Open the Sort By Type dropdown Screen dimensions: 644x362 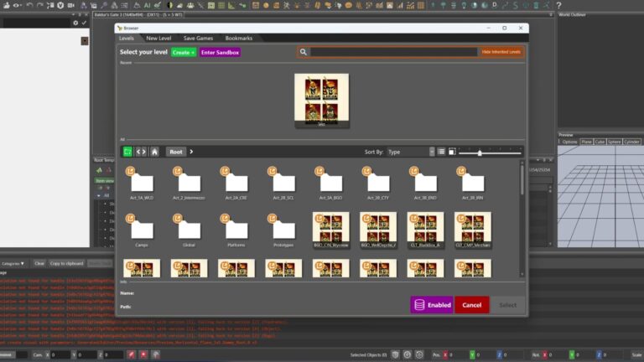[x=411, y=152]
